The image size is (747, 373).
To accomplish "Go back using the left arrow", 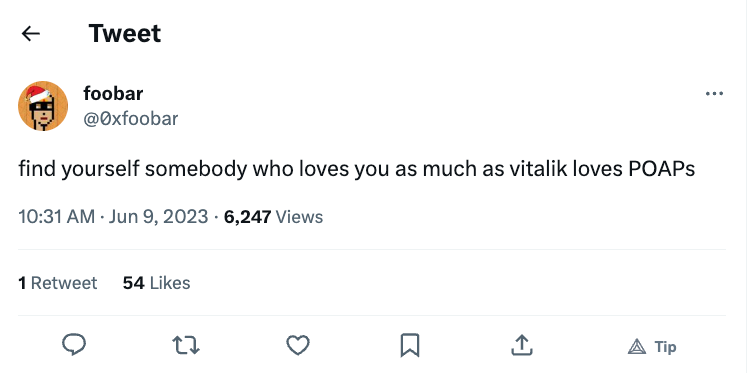I will (x=31, y=33).
